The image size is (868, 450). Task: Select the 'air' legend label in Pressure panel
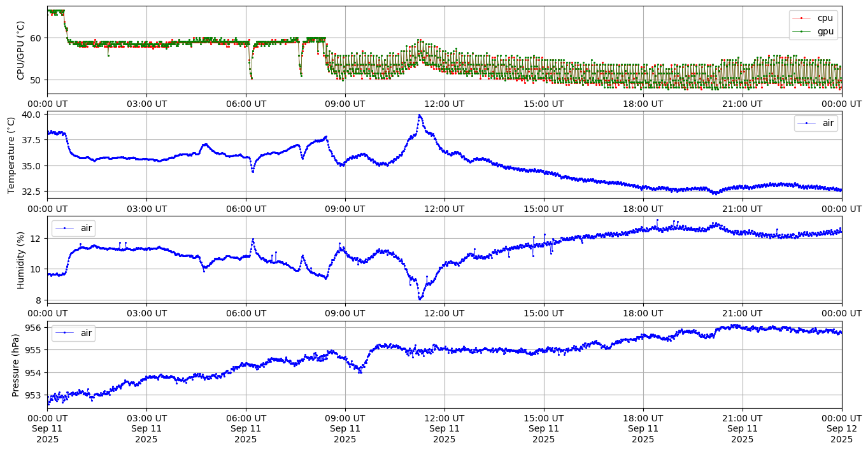[87, 333]
